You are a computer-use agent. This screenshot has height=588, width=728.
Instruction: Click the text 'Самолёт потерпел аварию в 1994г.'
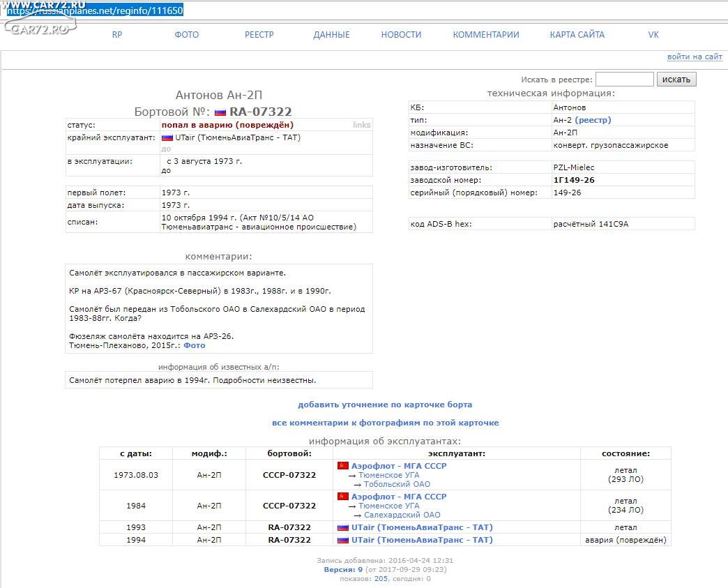click(139, 380)
